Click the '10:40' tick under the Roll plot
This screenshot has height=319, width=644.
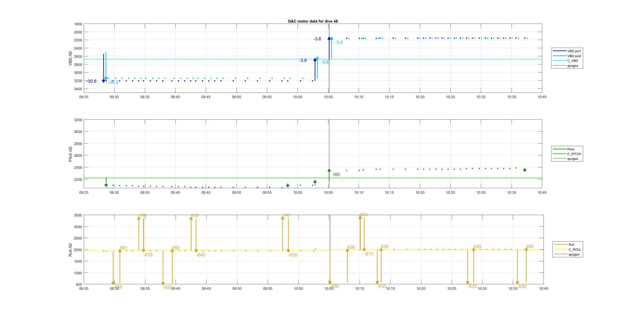[543, 289]
